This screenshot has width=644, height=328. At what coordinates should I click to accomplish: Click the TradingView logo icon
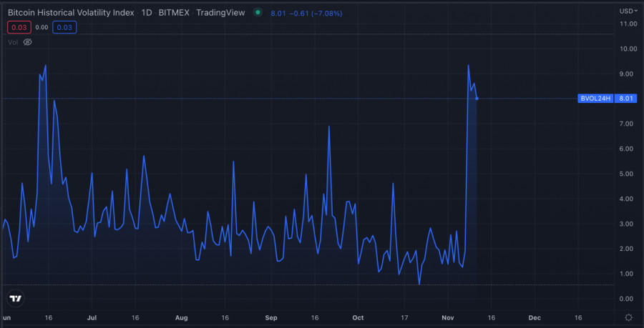point(15,298)
